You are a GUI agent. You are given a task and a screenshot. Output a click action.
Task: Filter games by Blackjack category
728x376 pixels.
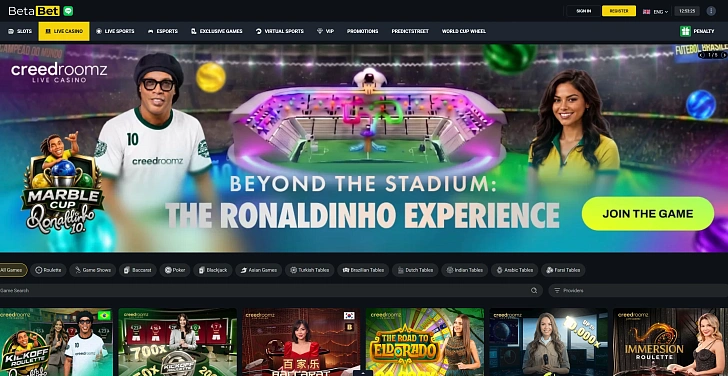[213, 270]
